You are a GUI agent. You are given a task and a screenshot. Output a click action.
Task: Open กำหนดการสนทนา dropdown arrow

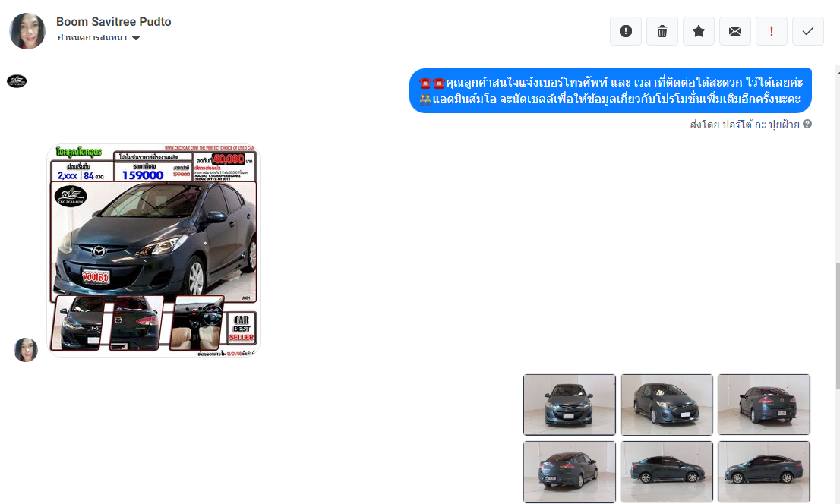click(x=136, y=38)
